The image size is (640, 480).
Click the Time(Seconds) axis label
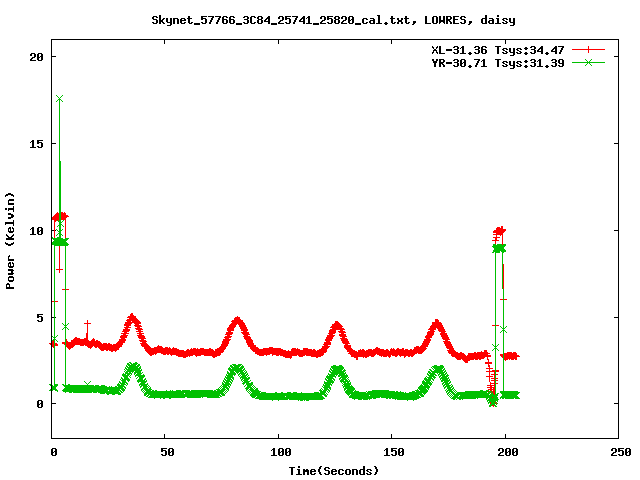click(x=333, y=471)
